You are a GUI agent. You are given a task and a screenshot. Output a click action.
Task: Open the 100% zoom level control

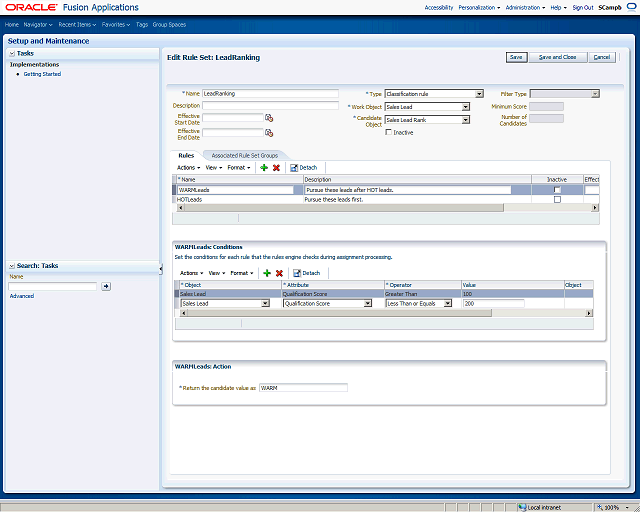click(x=614, y=508)
